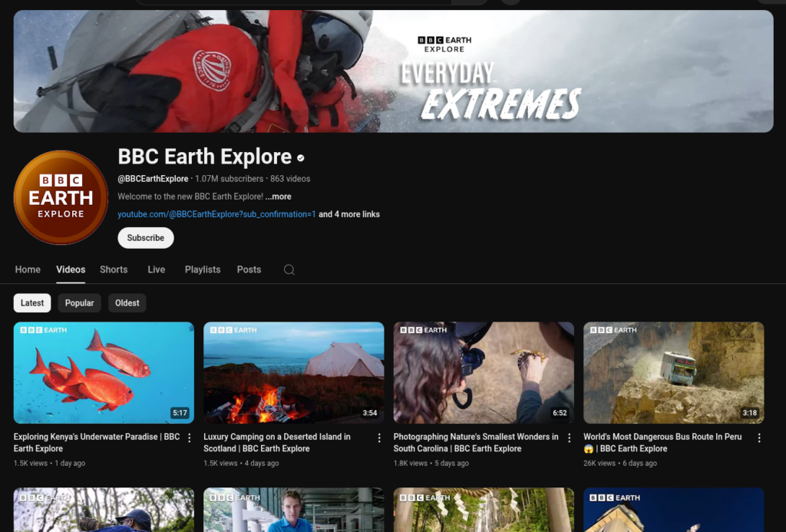Open 'Luxury Camping on a Deserted Island' title

(x=276, y=443)
